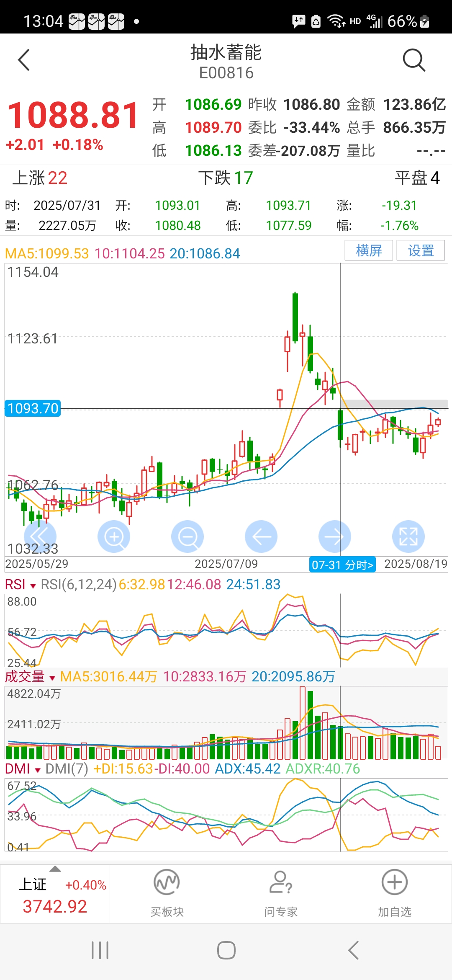Tap the back arrow at top left
Image resolution: width=452 pixels, height=980 pixels.
pos(24,60)
